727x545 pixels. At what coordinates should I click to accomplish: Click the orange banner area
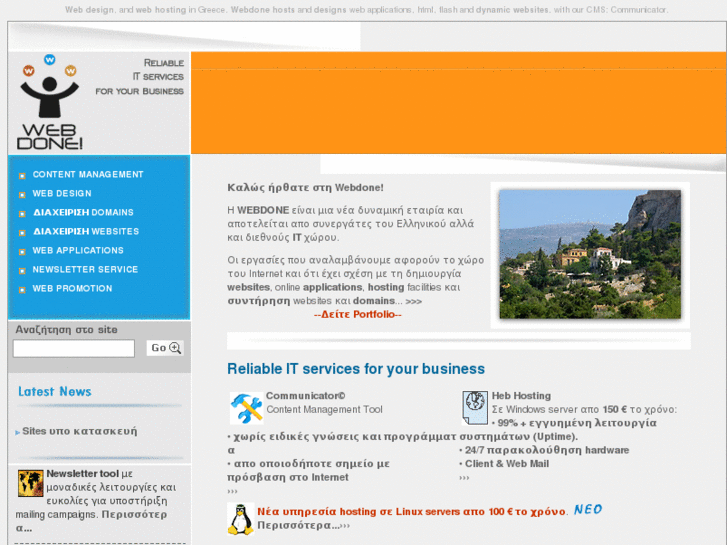pyautogui.click(x=459, y=103)
